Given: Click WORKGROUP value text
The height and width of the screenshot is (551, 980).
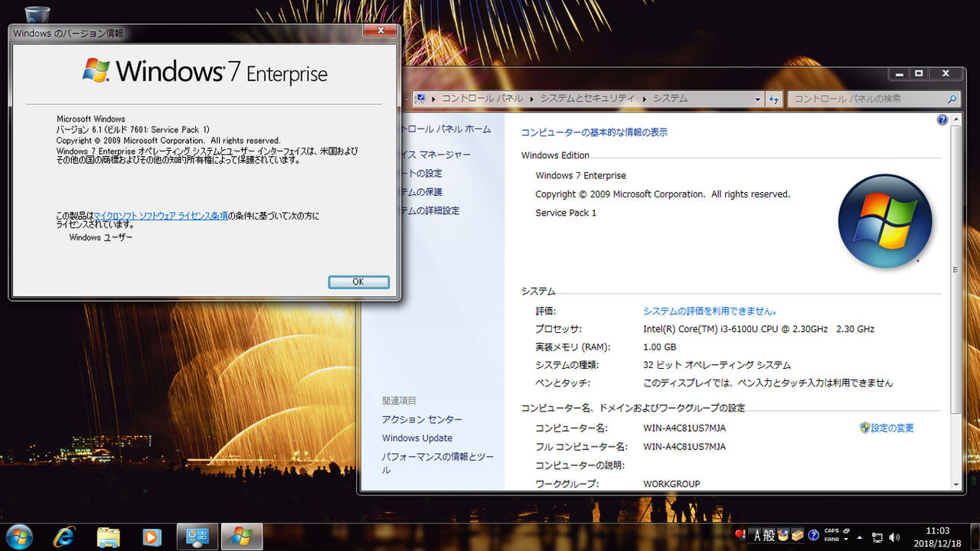Looking at the screenshot, I should tap(671, 484).
